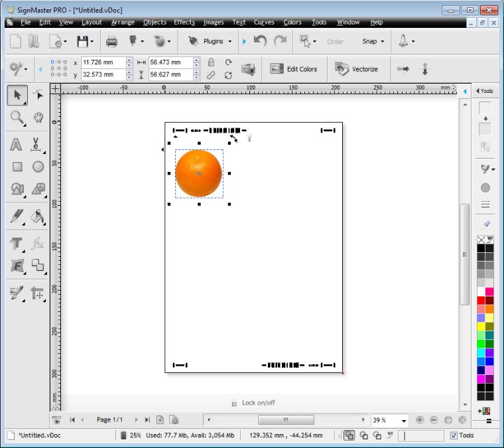Click the Edit Colors button
Image resolution: width=504 pixels, height=448 pixels.
(294, 69)
